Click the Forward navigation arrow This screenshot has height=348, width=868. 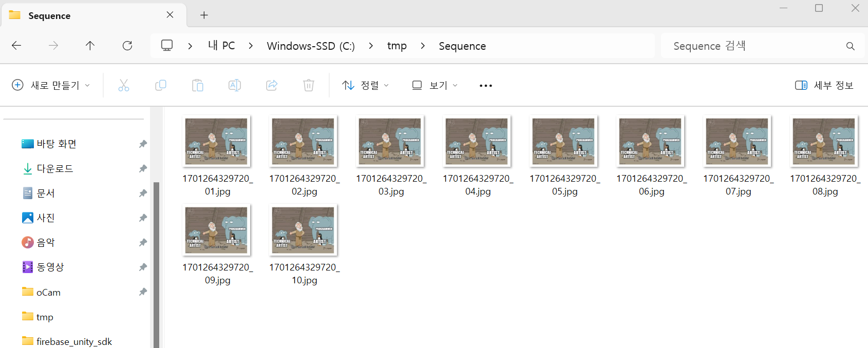[x=53, y=46]
